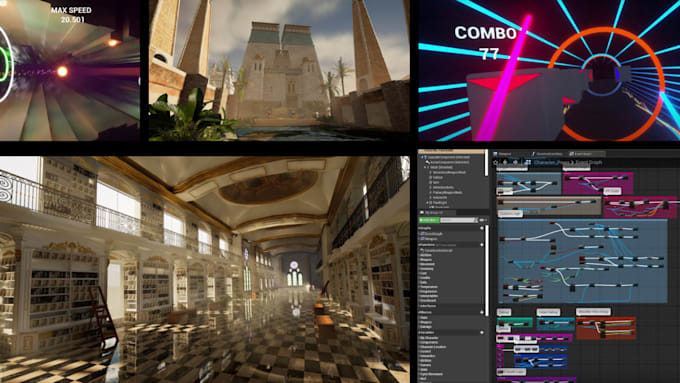
Task: Focus the My Blueprint search field
Action: (x=458, y=220)
